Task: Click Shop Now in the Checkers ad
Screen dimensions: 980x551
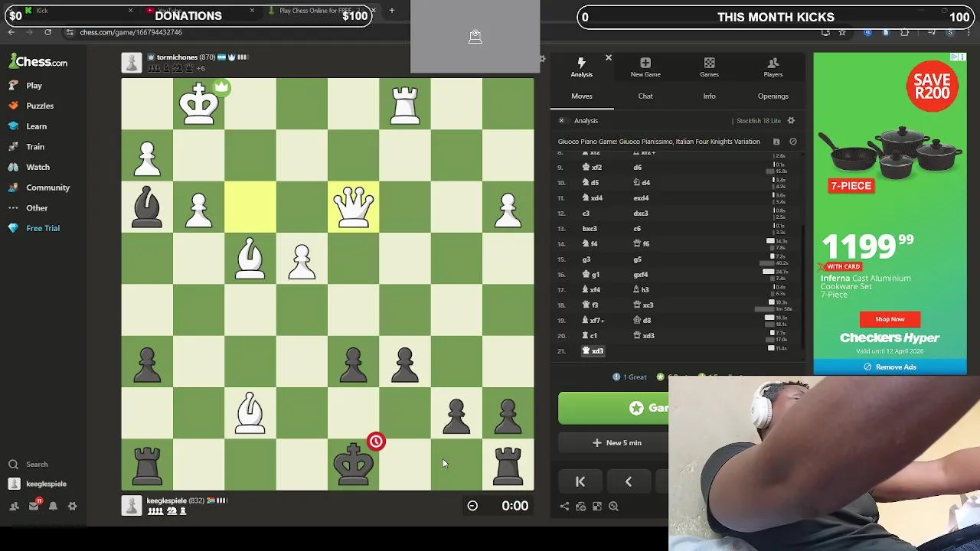Action: pyautogui.click(x=890, y=319)
